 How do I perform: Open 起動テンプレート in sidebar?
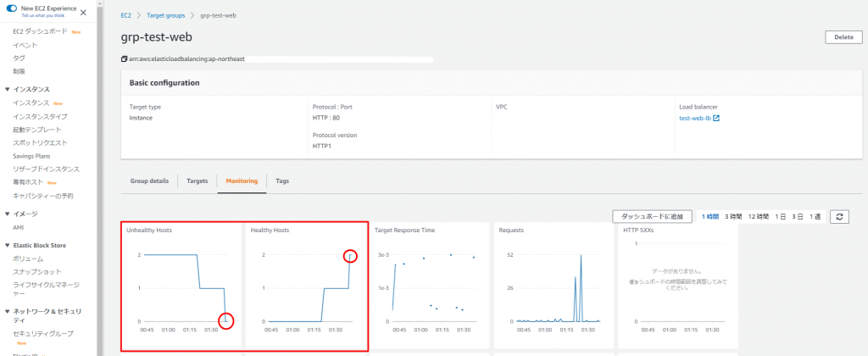pos(37,130)
